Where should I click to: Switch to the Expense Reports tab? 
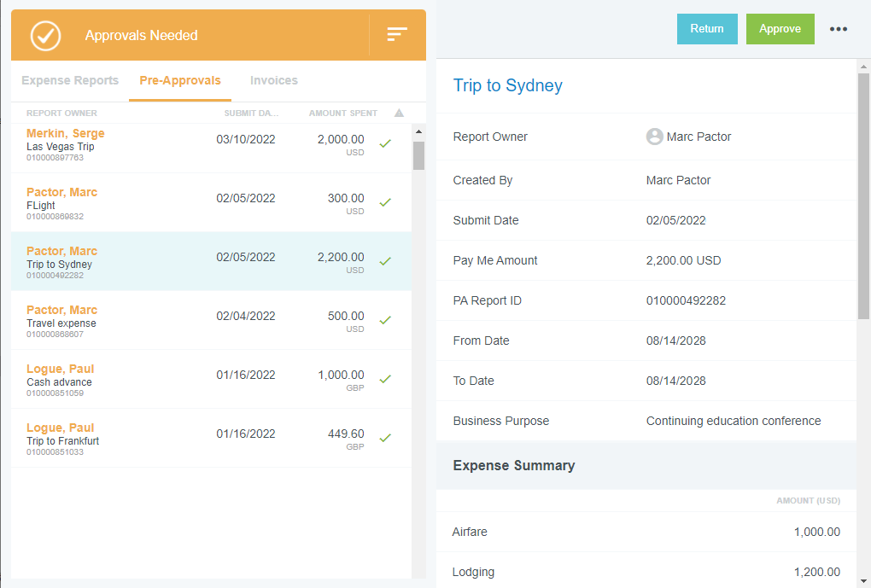70,80
